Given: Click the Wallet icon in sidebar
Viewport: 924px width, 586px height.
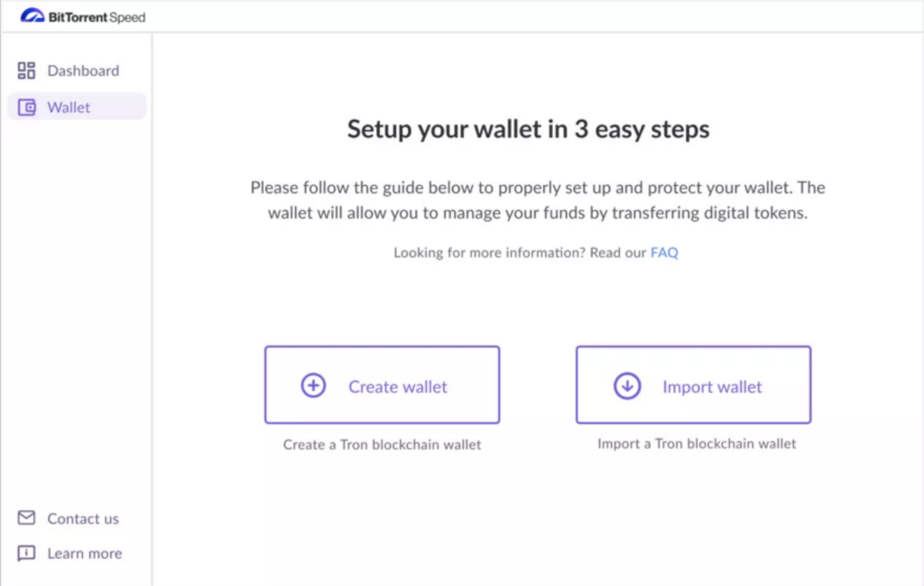Looking at the screenshot, I should 26,107.
